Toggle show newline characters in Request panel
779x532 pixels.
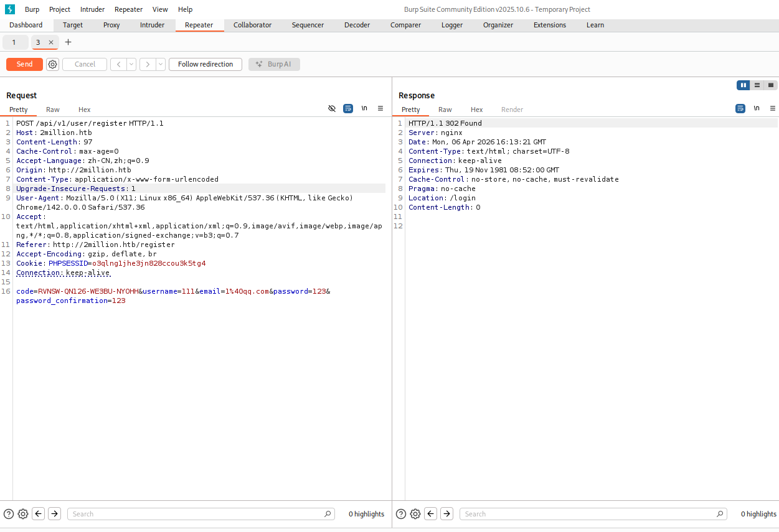[x=364, y=108]
